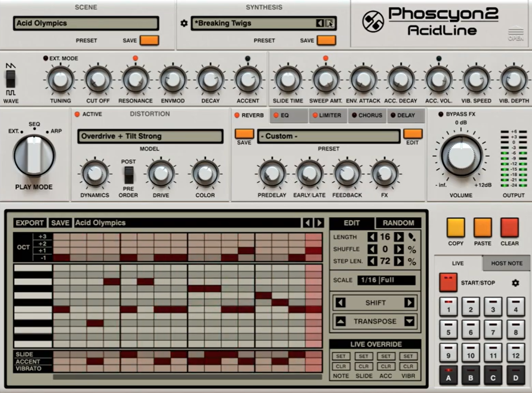Open the RANDOM tab in sequencer
Viewport: 532px width, 393px height.
(x=398, y=223)
